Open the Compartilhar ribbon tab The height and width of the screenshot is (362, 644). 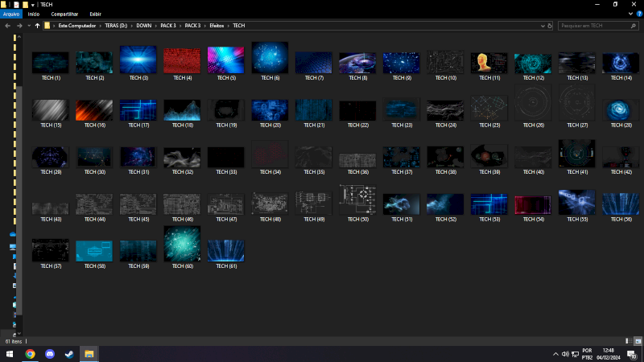tap(64, 14)
